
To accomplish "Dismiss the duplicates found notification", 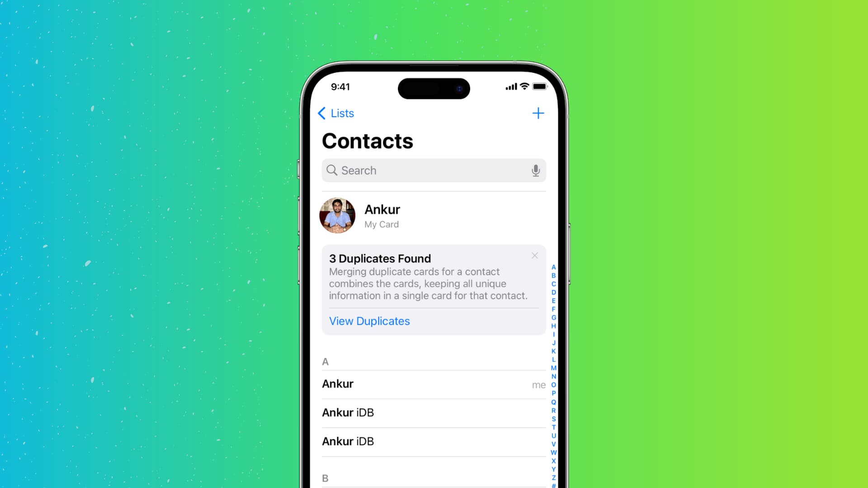I will [535, 256].
